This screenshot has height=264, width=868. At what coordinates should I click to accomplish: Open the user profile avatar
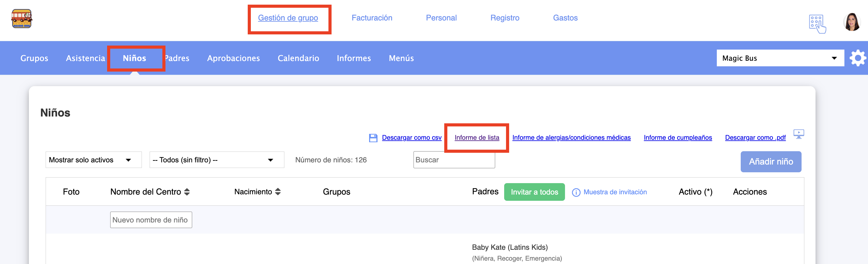pos(852,22)
